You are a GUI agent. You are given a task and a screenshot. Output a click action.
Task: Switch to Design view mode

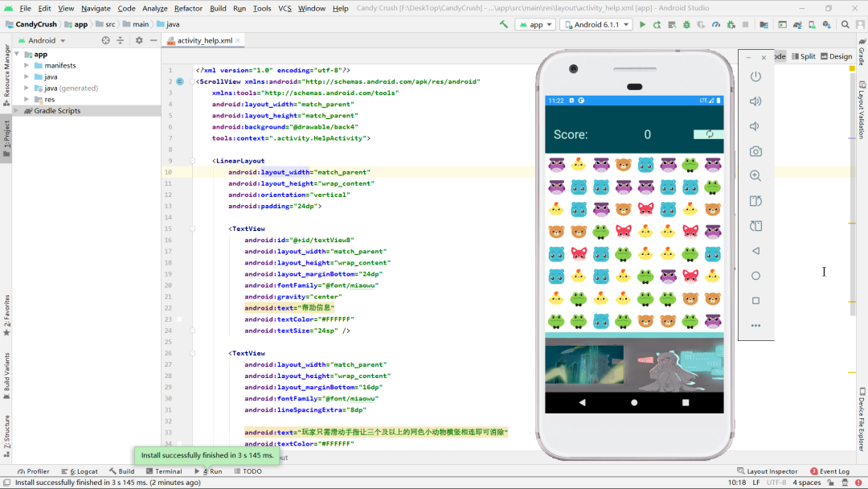(837, 56)
